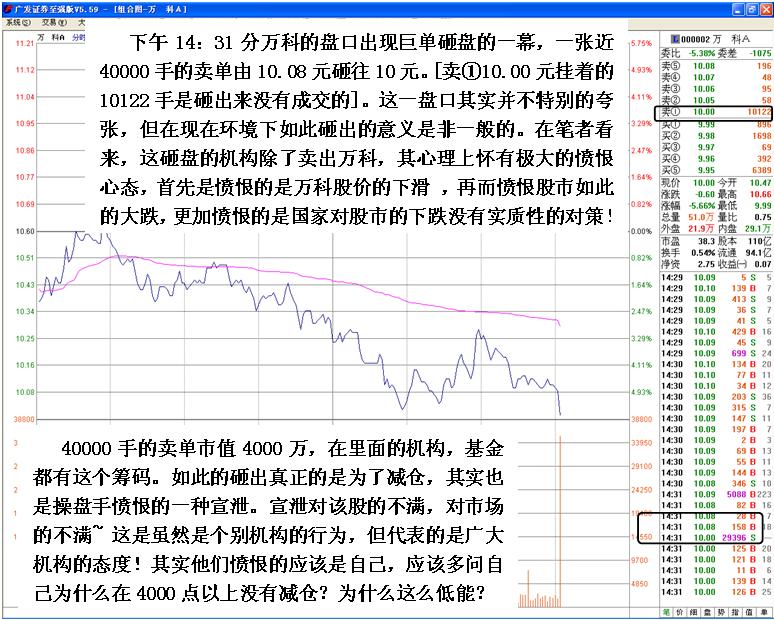774x620 pixels.
Task: Close the 广发证券 window
Action: tap(765, 8)
